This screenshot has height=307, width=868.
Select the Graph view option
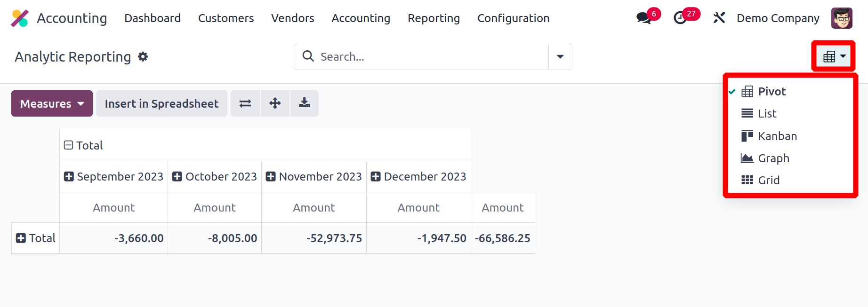click(x=773, y=158)
